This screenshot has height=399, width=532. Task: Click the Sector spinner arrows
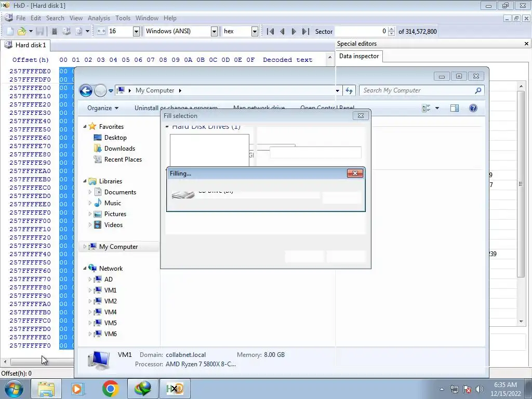(x=391, y=31)
